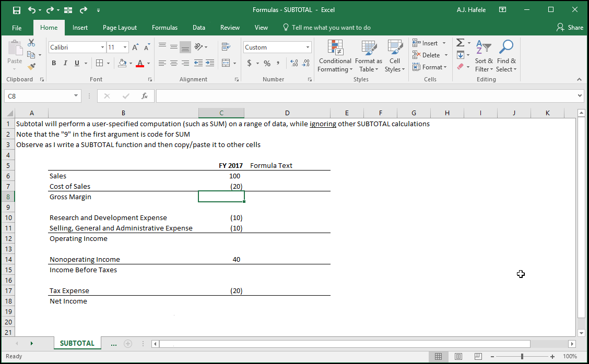Click the AutoSum sigma icon
The image size is (589, 364).
coord(461,43)
